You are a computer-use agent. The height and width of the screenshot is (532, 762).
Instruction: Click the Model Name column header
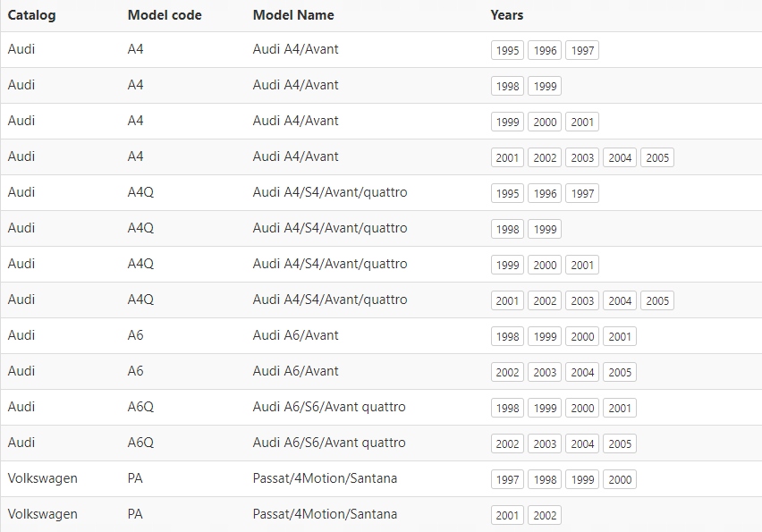[293, 15]
